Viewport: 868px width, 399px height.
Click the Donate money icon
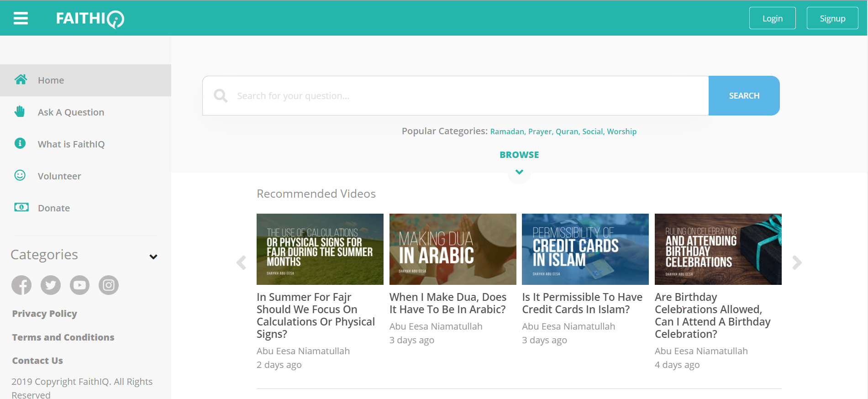tap(21, 207)
